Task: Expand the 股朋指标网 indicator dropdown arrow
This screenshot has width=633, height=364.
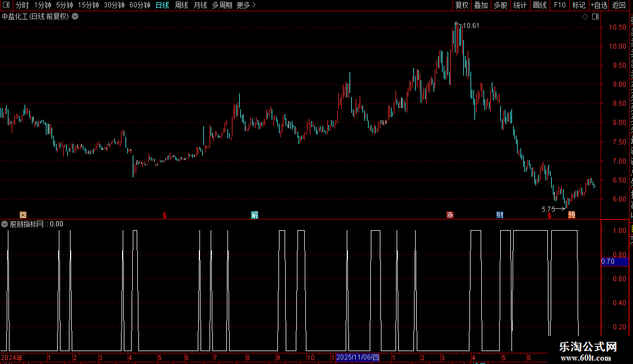Action: (4, 224)
